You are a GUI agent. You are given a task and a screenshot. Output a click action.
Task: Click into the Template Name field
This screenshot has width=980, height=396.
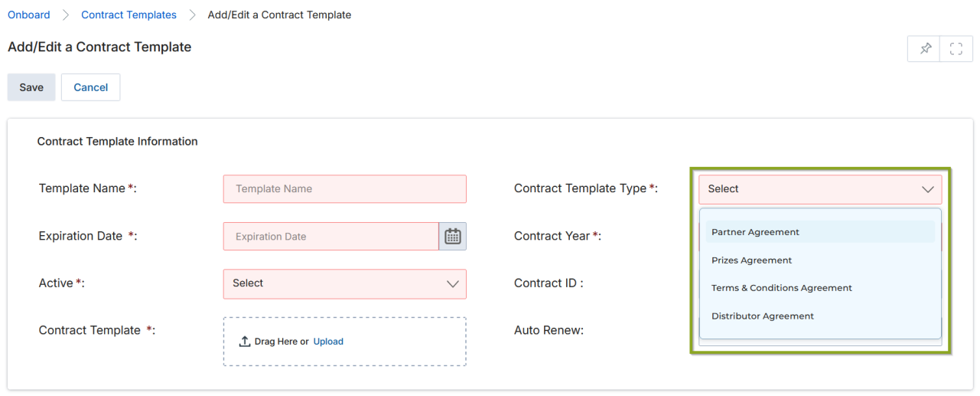point(344,189)
